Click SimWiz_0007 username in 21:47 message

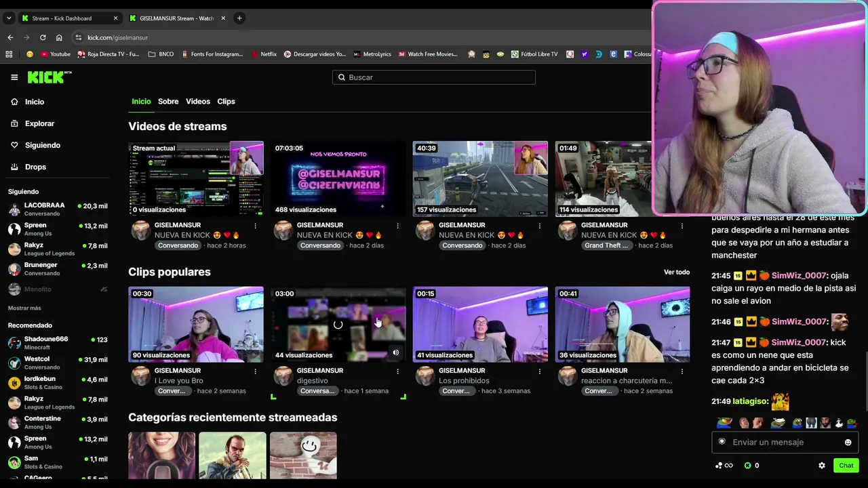click(799, 342)
